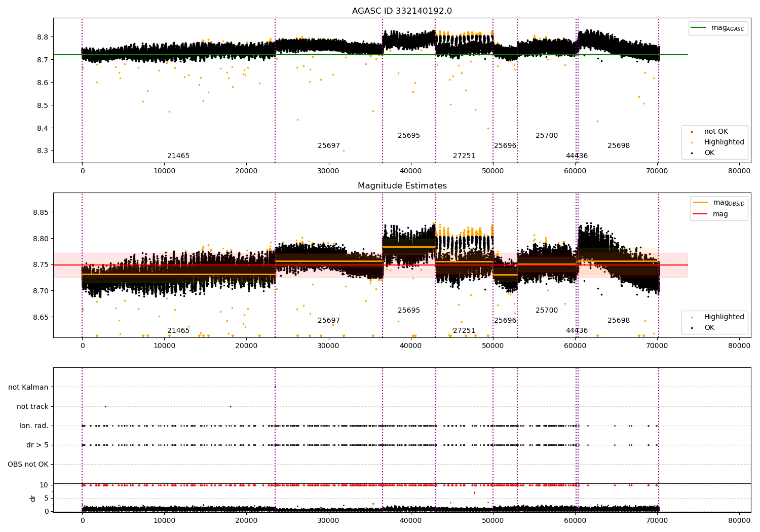This screenshot has width=760, height=532.
Task: Click the 10 tick on the dr axis
Action: 44,485
